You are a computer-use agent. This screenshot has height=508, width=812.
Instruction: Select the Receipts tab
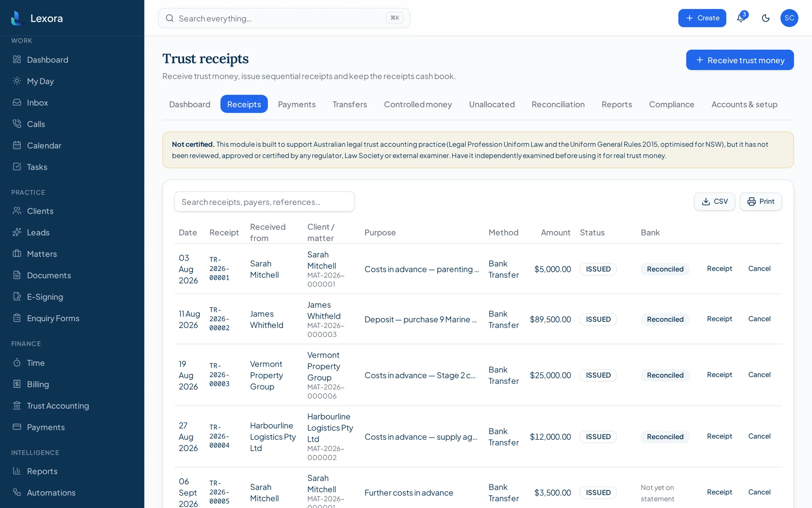coord(244,104)
